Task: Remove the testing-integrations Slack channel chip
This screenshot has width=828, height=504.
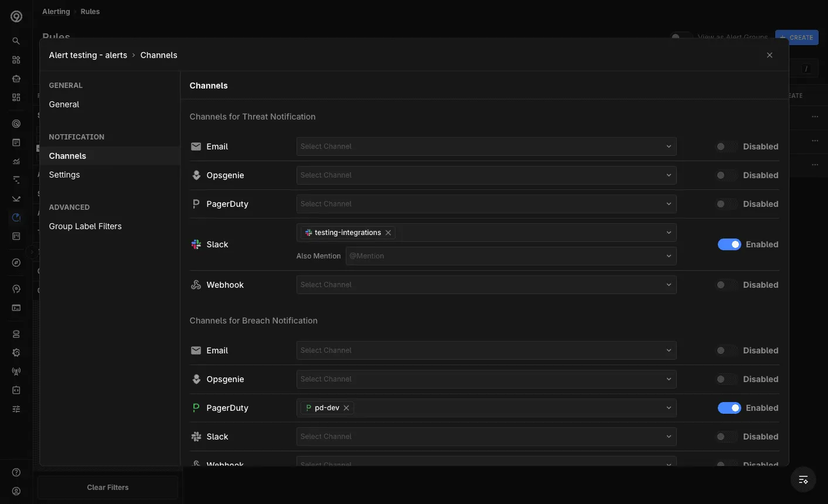Action: [388, 233]
